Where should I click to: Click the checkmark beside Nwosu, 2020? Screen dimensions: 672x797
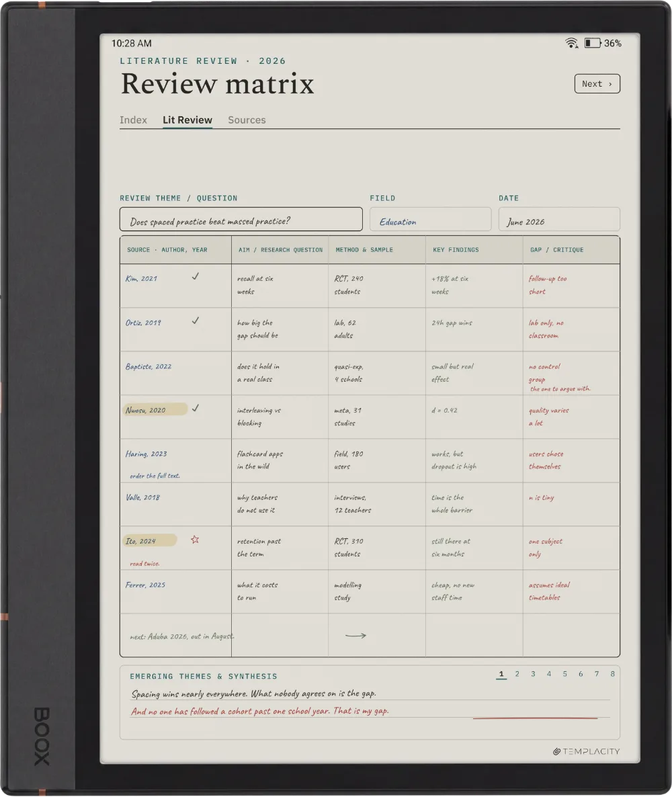(x=195, y=408)
